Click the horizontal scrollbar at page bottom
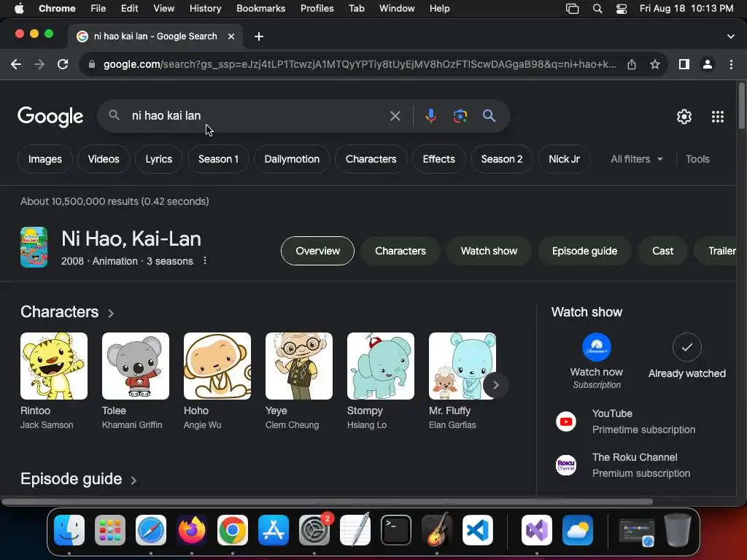 point(327,502)
